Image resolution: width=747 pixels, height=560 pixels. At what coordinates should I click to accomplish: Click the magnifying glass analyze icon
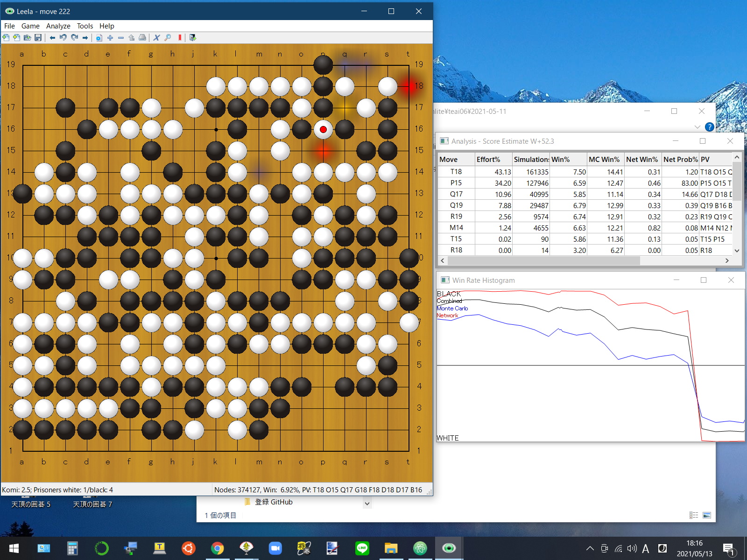pos(168,38)
